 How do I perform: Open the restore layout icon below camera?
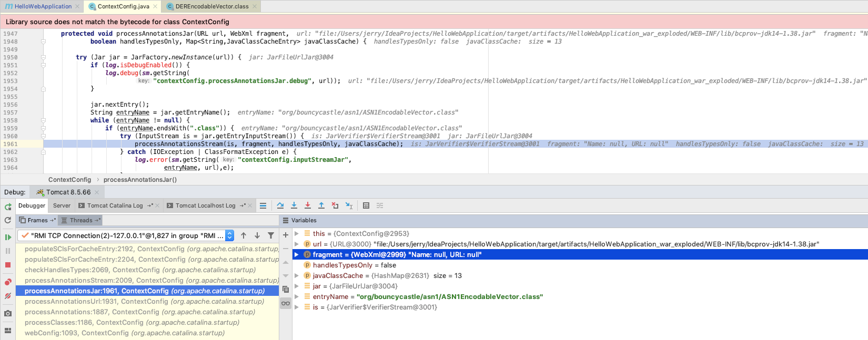coord(8,331)
